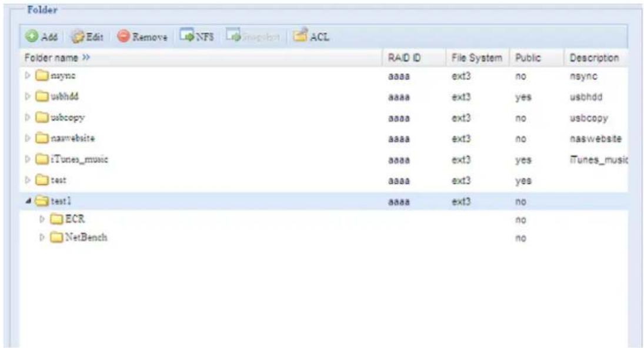Click the usbhdd folder icon
Viewport: 644px width, 348px height.
click(x=42, y=96)
